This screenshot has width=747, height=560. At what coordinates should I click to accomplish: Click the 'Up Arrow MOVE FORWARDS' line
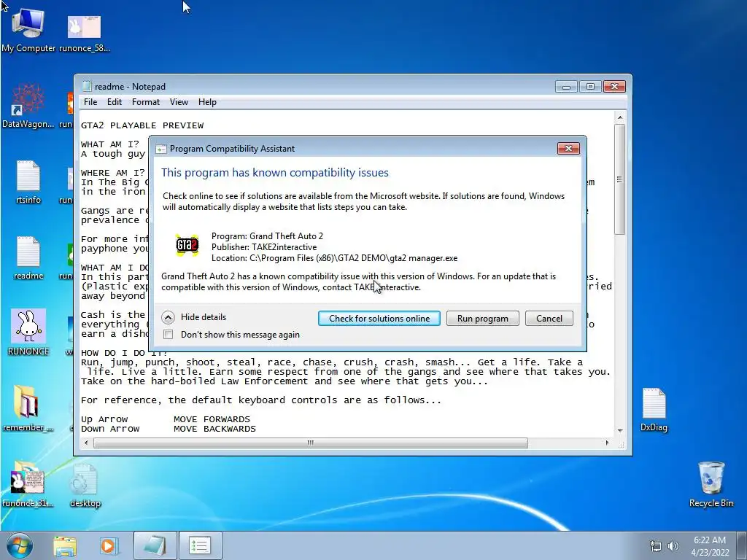click(166, 419)
